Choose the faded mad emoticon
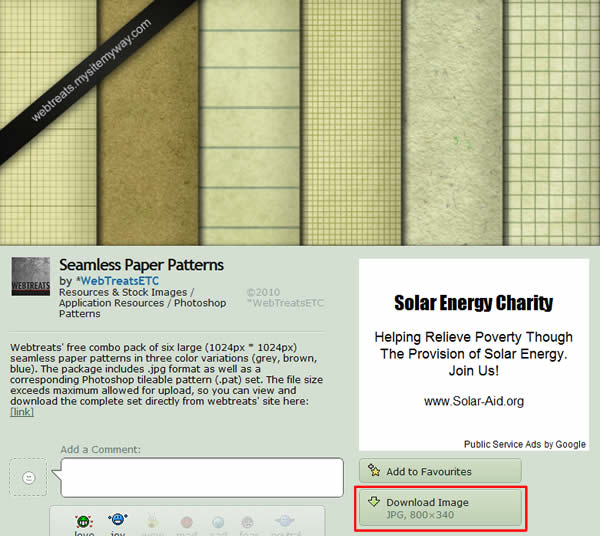This screenshot has height=536, width=600. (x=187, y=522)
